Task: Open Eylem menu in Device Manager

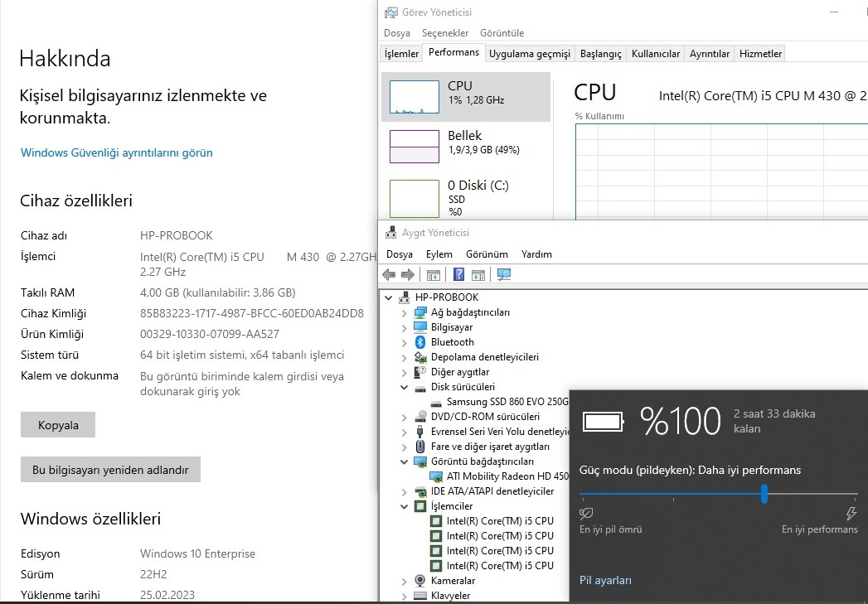Action: [x=439, y=254]
